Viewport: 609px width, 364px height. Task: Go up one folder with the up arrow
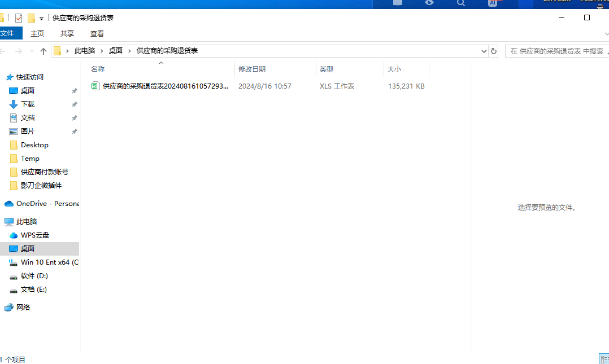click(x=43, y=51)
